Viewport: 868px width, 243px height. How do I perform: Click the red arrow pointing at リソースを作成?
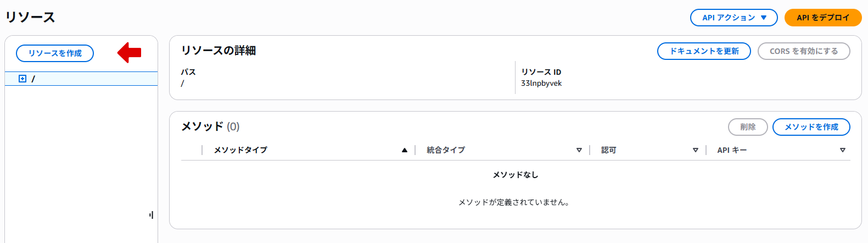click(x=130, y=53)
